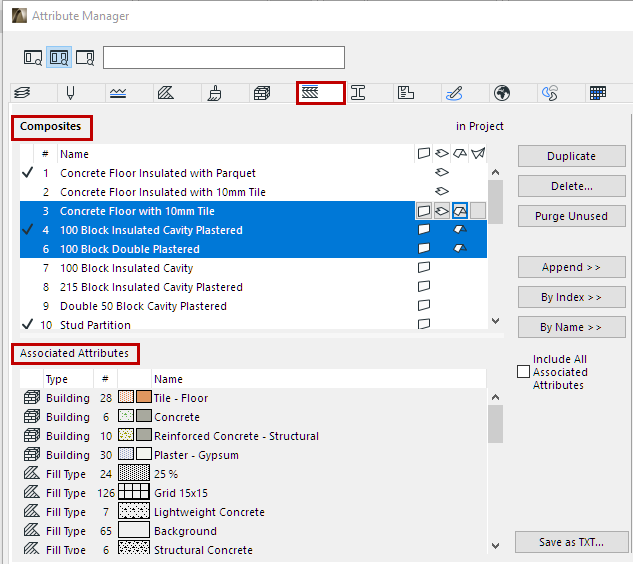
Task: Select the Composites tab
Action: click(x=321, y=93)
